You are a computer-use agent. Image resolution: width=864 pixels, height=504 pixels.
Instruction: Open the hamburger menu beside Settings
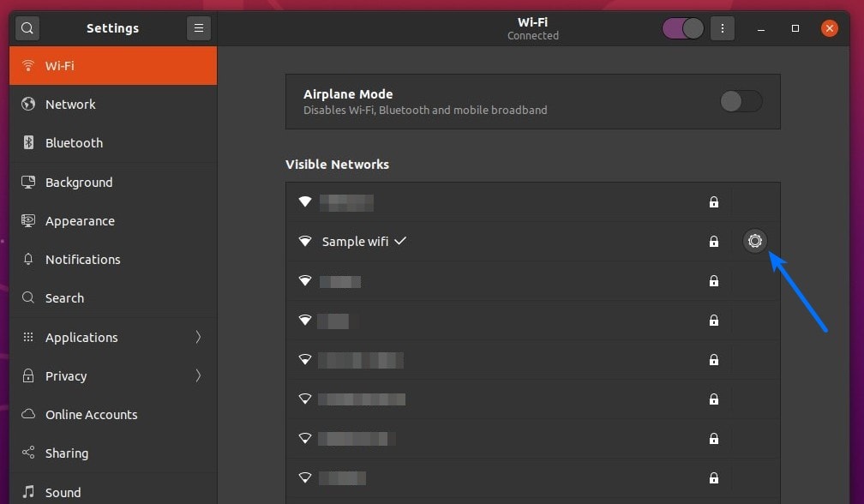[x=199, y=27]
